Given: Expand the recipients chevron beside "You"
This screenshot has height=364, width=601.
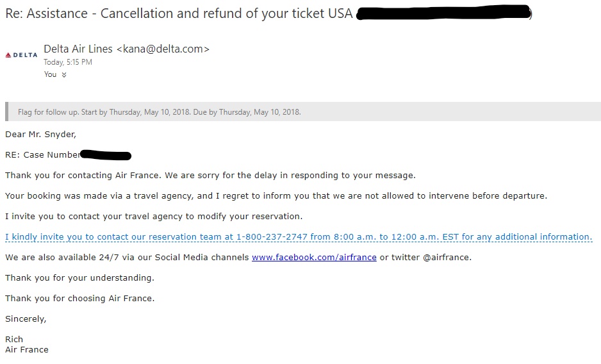Looking at the screenshot, I should (64, 75).
